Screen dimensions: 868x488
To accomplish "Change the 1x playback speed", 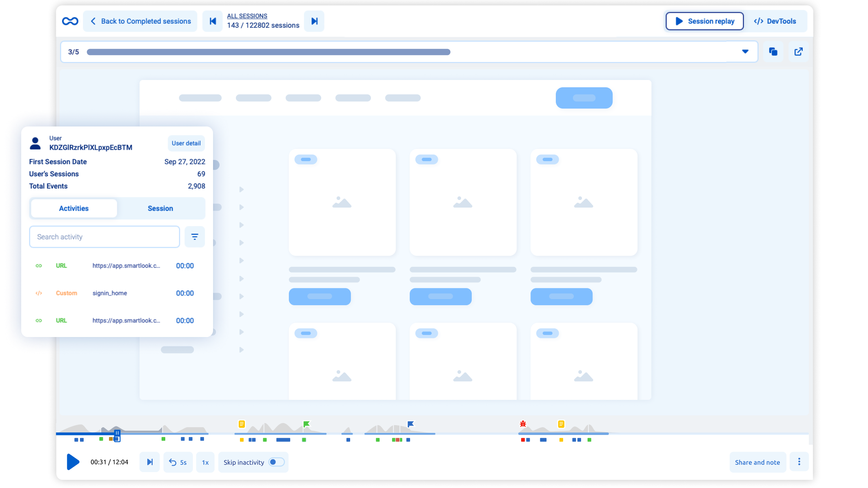I will click(205, 462).
